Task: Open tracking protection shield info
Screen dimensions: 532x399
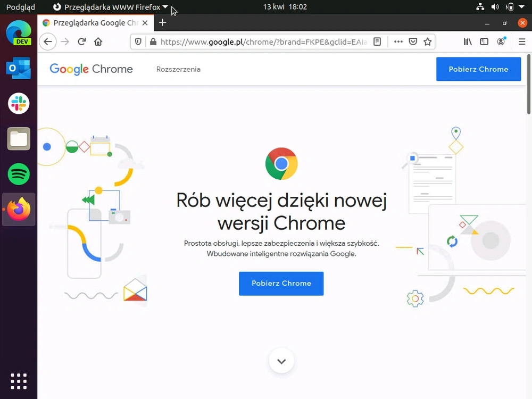Action: (x=138, y=41)
